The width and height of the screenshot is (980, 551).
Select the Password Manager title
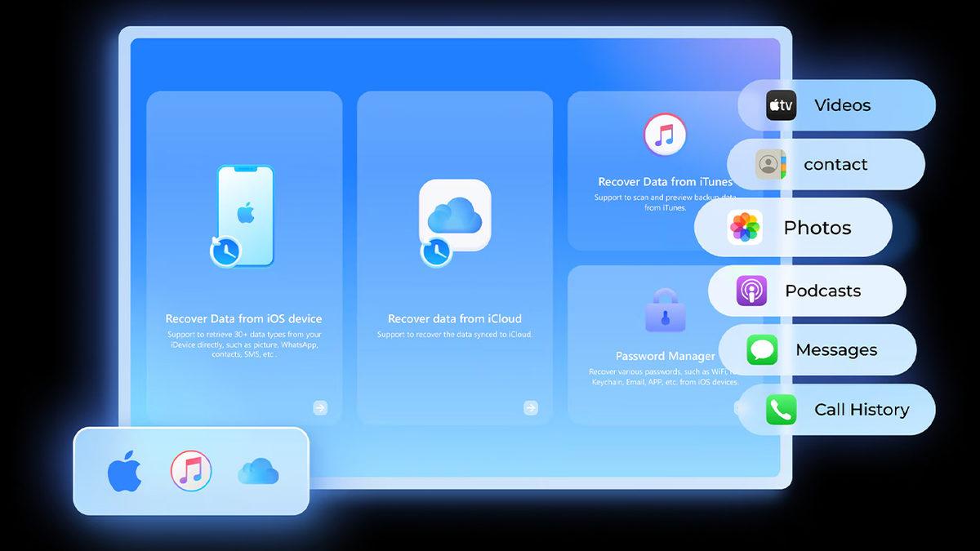coord(665,356)
